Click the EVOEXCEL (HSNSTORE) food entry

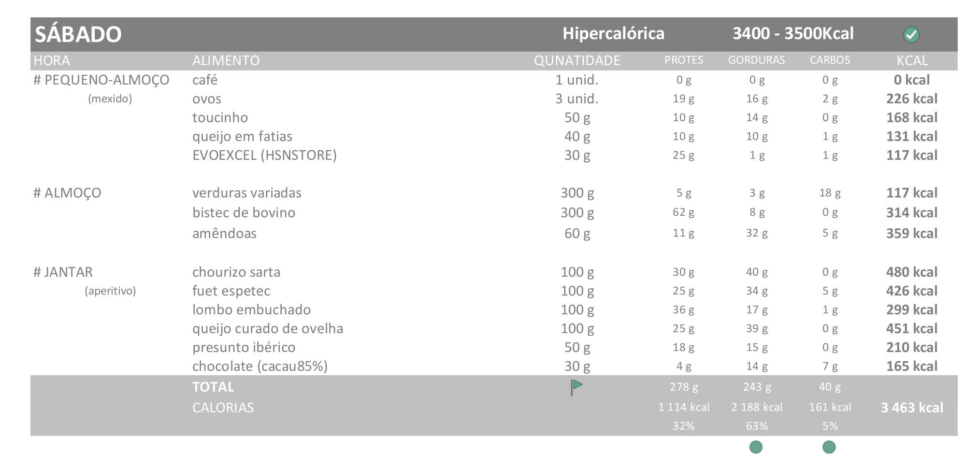[264, 155]
